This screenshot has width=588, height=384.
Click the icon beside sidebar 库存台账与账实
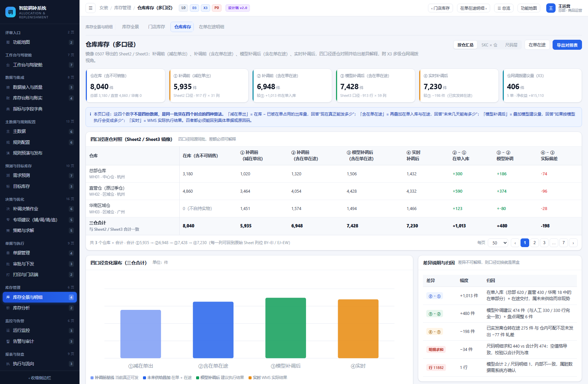(x=8, y=98)
